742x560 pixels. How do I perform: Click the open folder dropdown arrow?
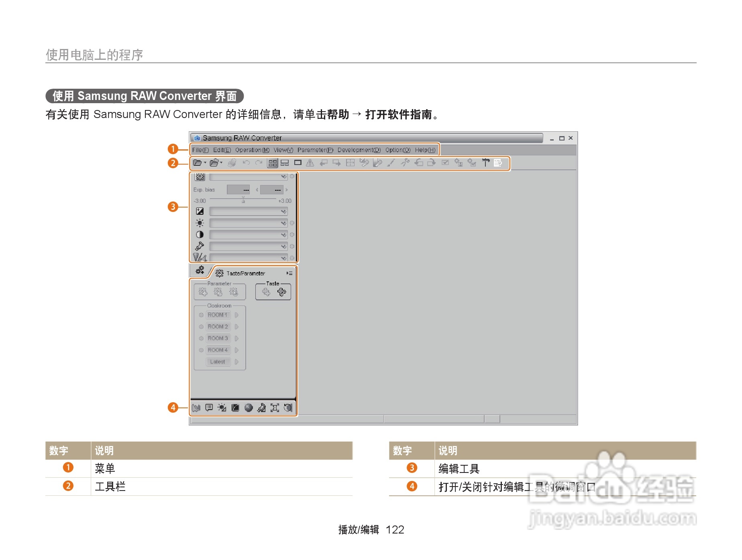tap(205, 163)
